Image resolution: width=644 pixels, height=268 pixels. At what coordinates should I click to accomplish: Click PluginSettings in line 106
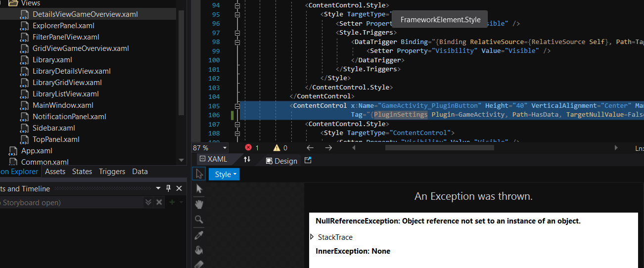pyautogui.click(x=400, y=115)
